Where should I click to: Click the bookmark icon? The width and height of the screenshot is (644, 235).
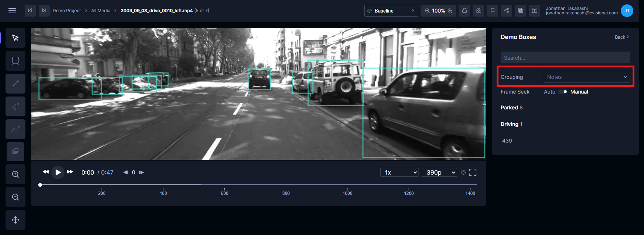(493, 11)
